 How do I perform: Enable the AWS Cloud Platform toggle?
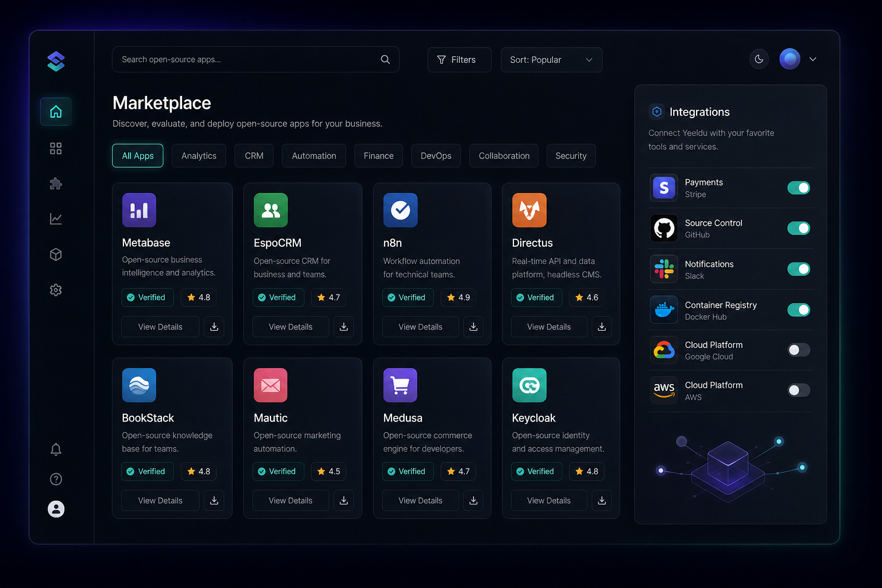tap(799, 390)
